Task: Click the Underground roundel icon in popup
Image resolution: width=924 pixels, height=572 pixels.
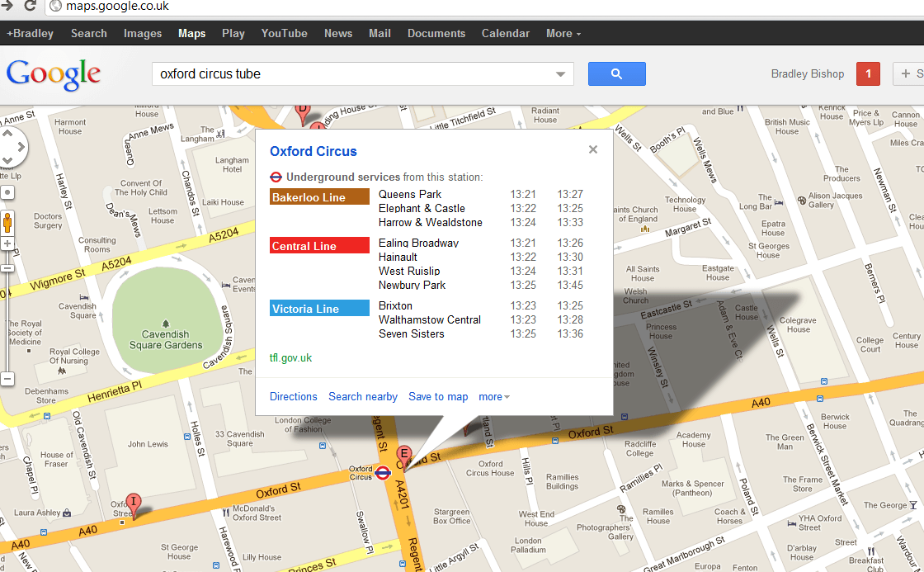Action: [276, 177]
